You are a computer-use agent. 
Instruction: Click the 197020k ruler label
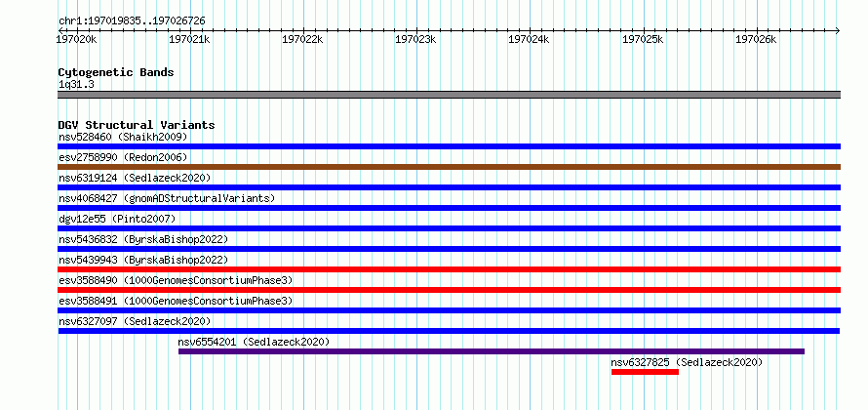click(x=77, y=39)
